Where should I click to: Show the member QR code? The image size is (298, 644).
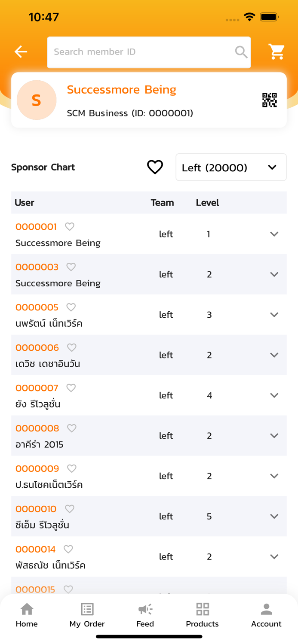(270, 100)
